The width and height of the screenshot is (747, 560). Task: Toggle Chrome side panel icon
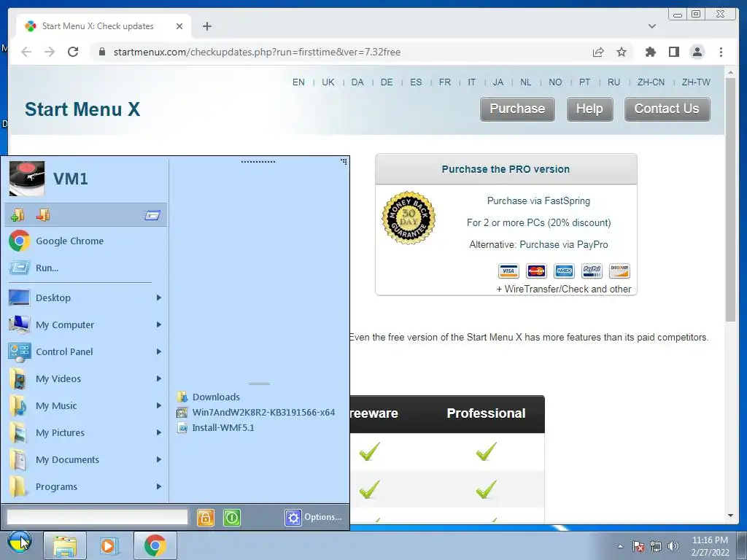click(x=673, y=52)
